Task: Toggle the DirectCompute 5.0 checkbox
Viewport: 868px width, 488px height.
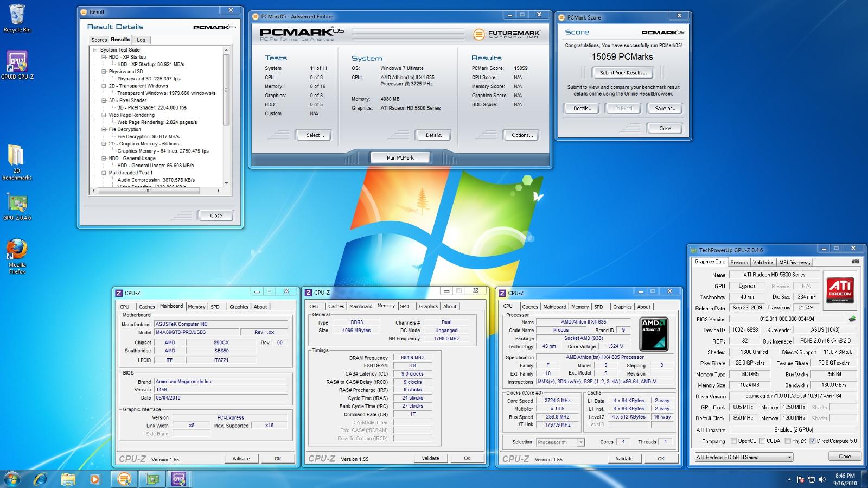Action: [812, 441]
